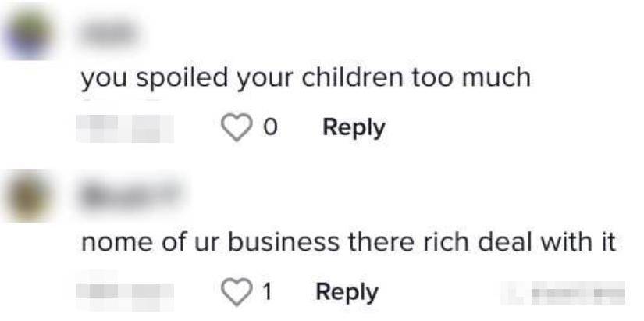Click the first commenter's blurred username
Screen dimensions: 644x321
(109, 33)
